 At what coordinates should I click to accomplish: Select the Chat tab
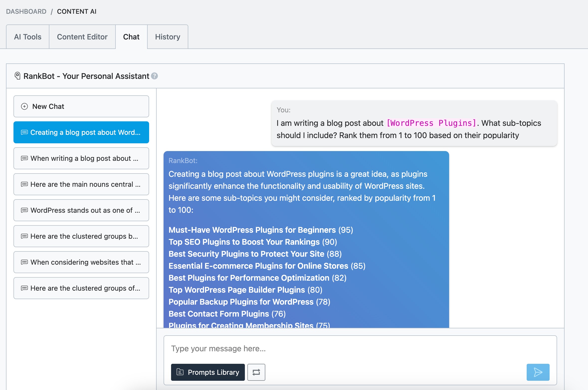(x=131, y=37)
